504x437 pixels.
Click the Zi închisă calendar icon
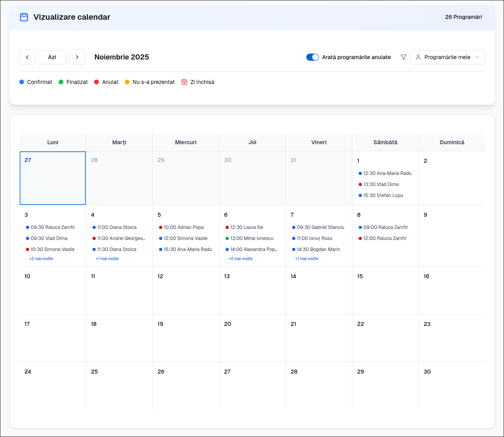184,82
